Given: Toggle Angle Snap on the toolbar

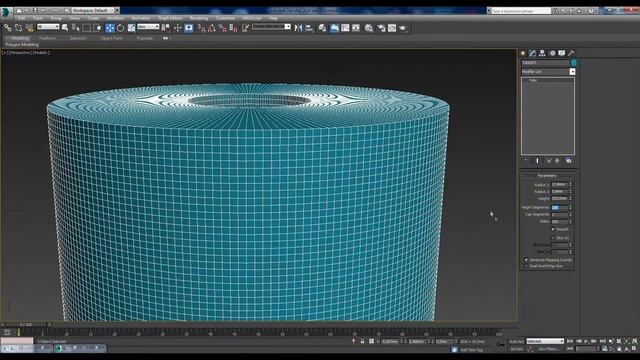Looking at the screenshot, I should point(212,28).
